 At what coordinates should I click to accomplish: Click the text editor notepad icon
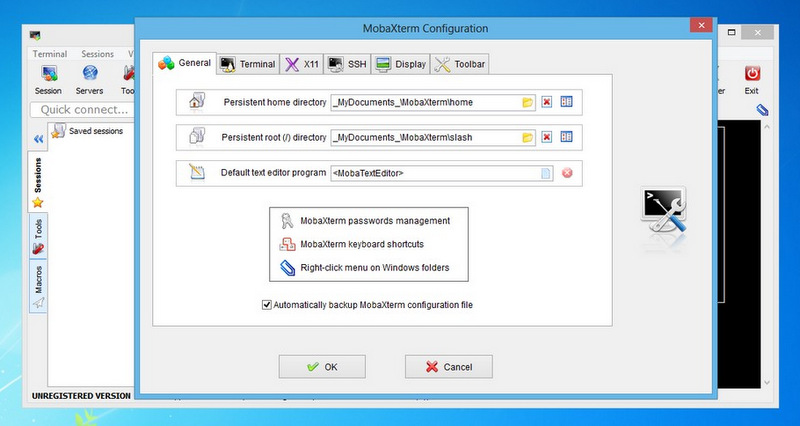point(196,172)
